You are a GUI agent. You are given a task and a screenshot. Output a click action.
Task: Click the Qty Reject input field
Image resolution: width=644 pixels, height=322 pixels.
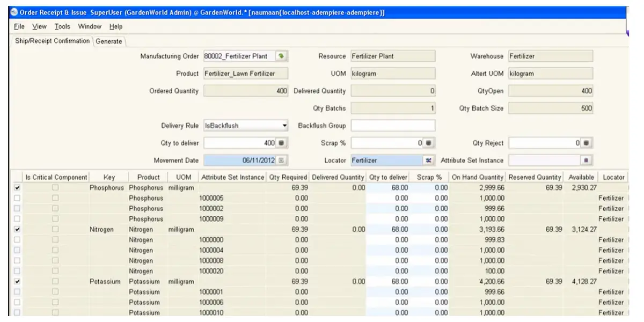545,143
